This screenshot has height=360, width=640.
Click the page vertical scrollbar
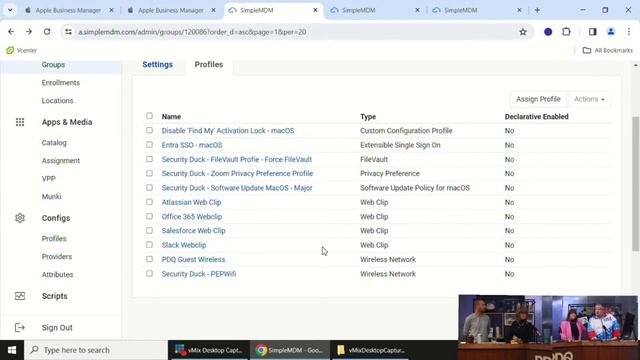pos(636,184)
